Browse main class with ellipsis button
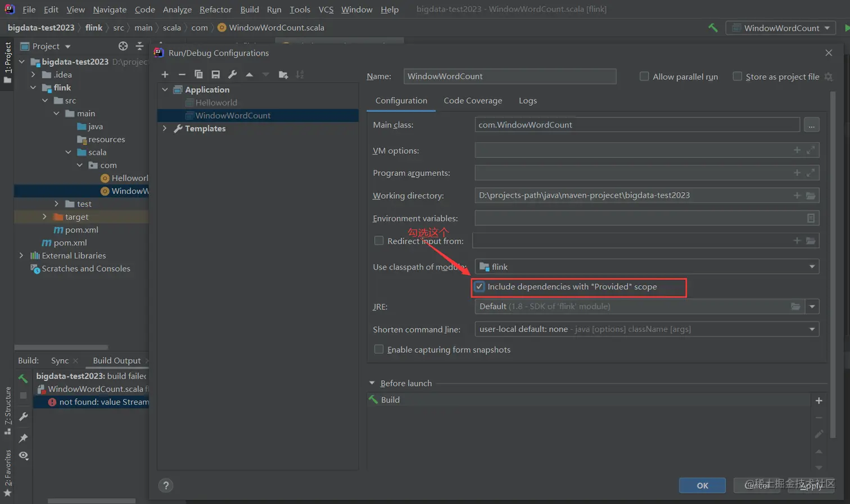The width and height of the screenshot is (850, 504). 811,125
